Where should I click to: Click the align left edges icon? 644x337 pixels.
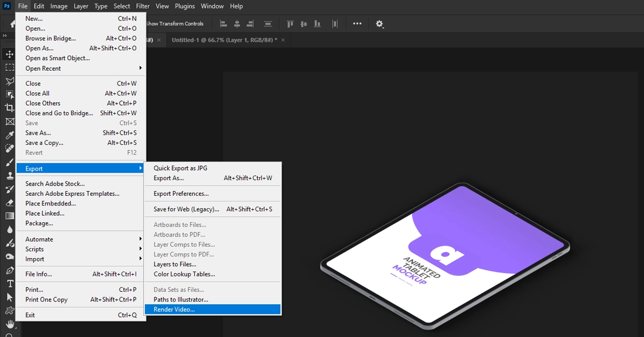[223, 24]
